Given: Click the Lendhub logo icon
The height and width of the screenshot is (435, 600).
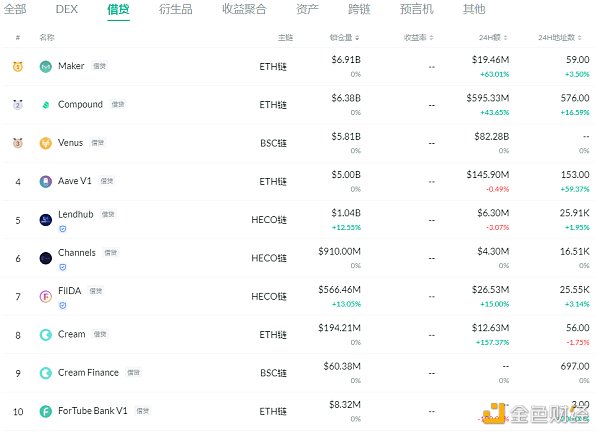Looking at the screenshot, I should (46, 219).
